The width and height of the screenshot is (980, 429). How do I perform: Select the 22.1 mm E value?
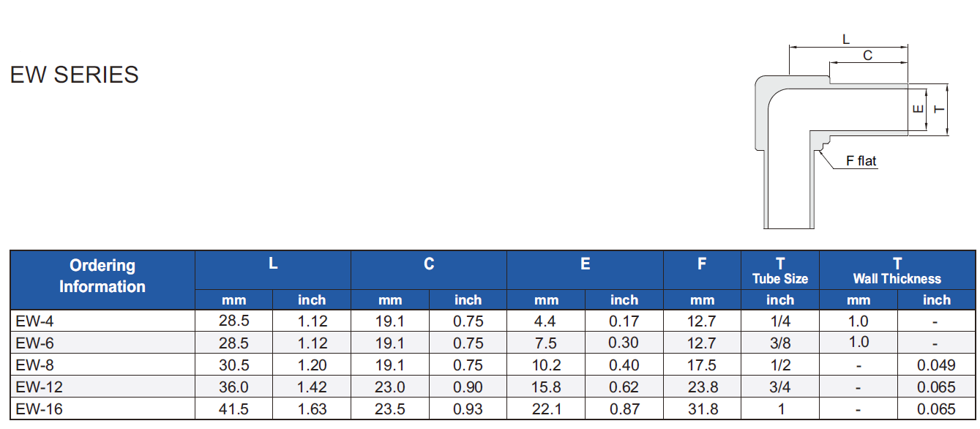546,409
